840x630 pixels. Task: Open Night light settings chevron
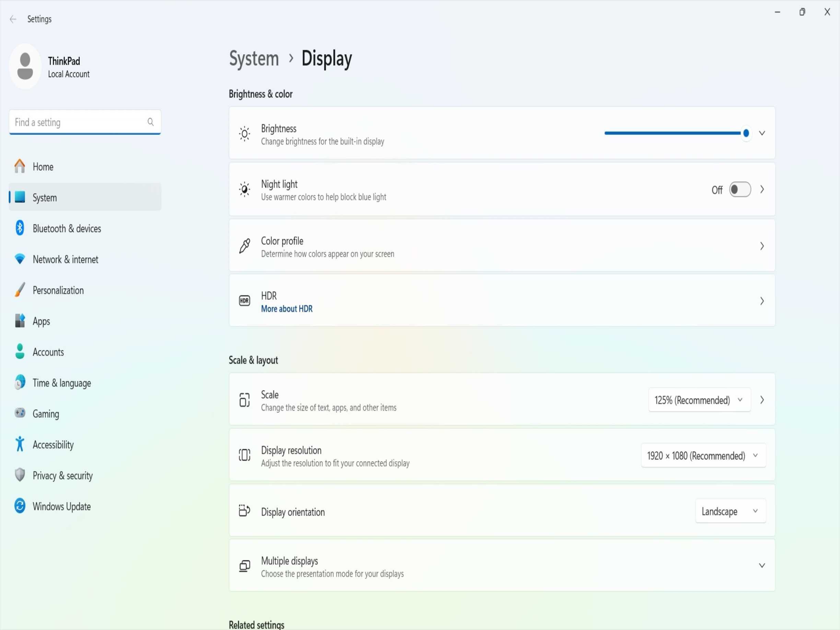[762, 189]
